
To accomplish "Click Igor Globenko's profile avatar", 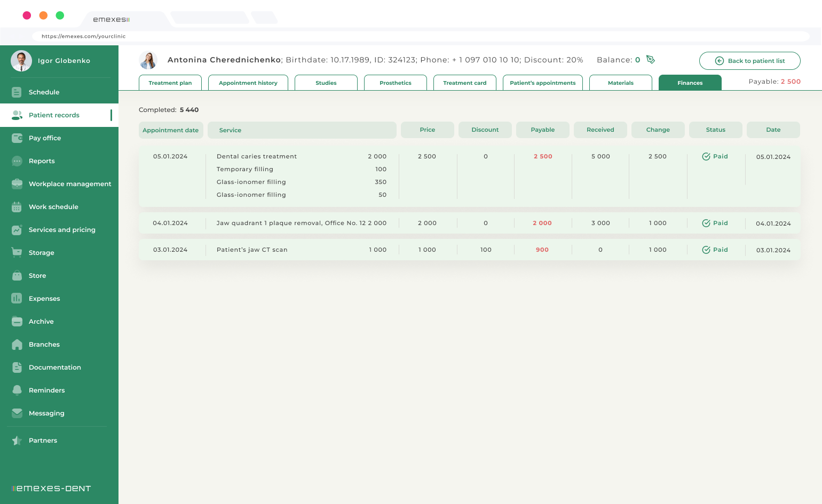I will tap(21, 61).
